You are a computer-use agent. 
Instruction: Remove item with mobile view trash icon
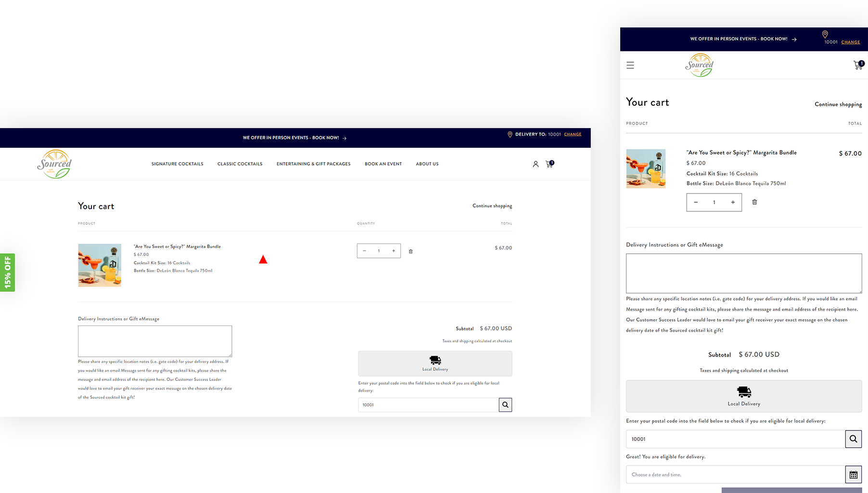(x=754, y=202)
